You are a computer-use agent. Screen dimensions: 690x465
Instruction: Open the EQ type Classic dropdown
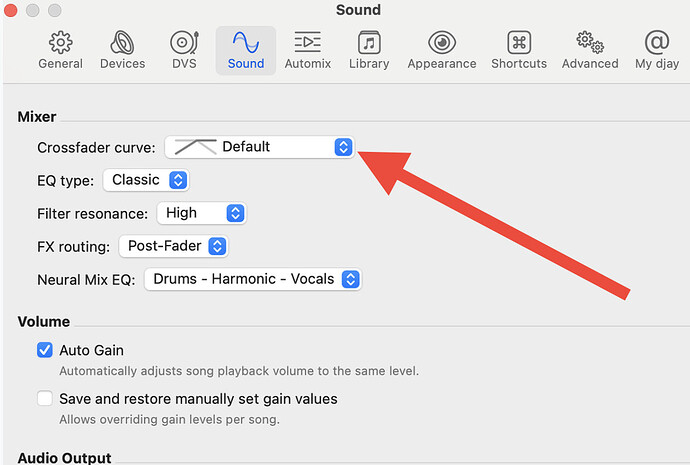point(146,180)
